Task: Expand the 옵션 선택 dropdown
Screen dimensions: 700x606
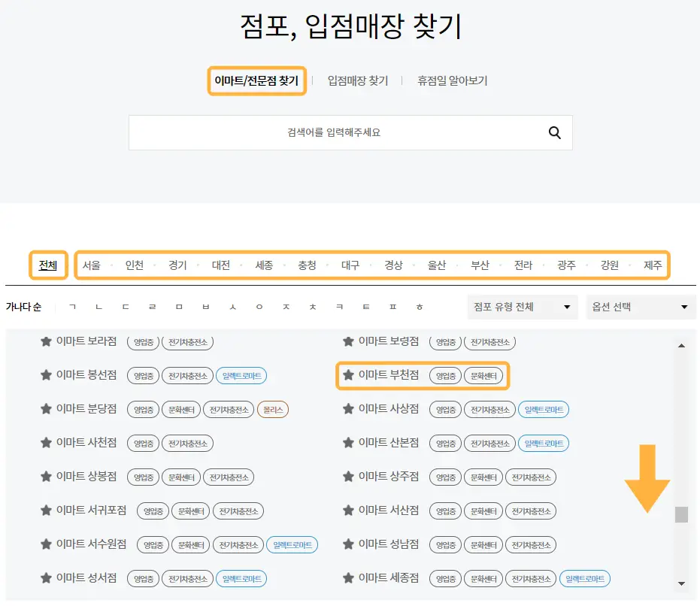Action: click(641, 307)
